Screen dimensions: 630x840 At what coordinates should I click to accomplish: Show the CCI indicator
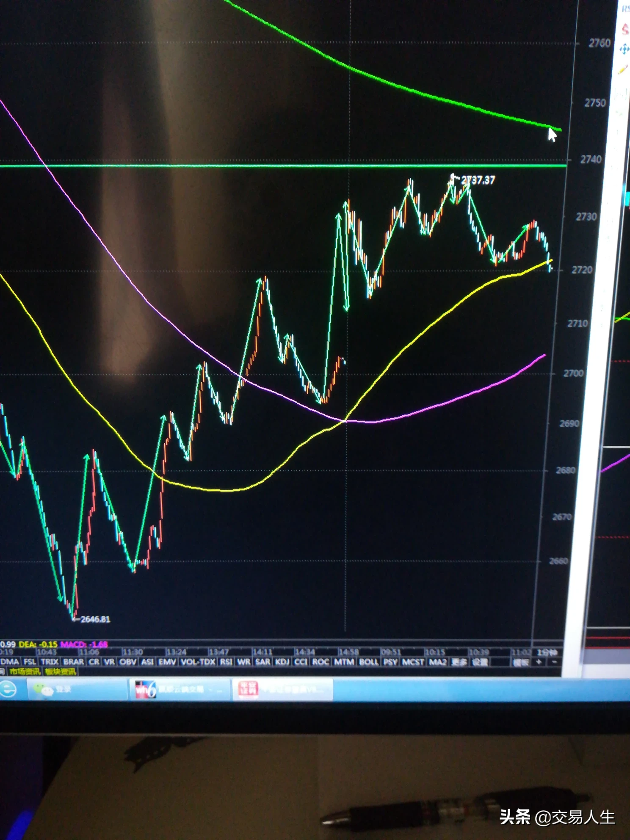(301, 662)
